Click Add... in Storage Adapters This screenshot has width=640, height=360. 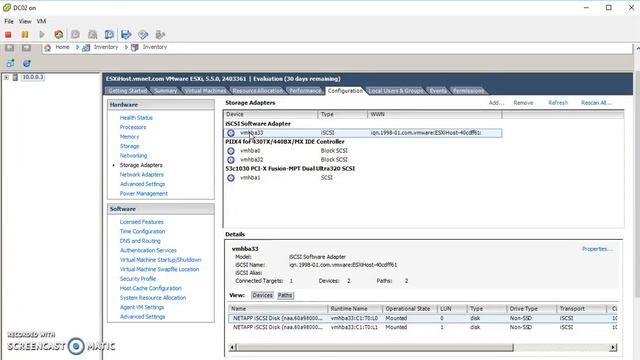[x=496, y=103]
